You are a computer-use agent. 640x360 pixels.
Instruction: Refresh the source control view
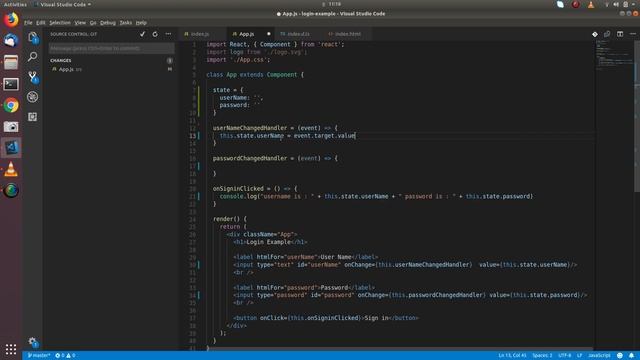155,34
